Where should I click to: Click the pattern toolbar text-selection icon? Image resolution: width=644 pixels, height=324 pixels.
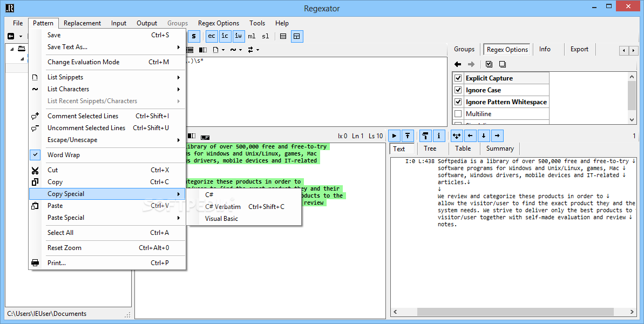click(203, 50)
